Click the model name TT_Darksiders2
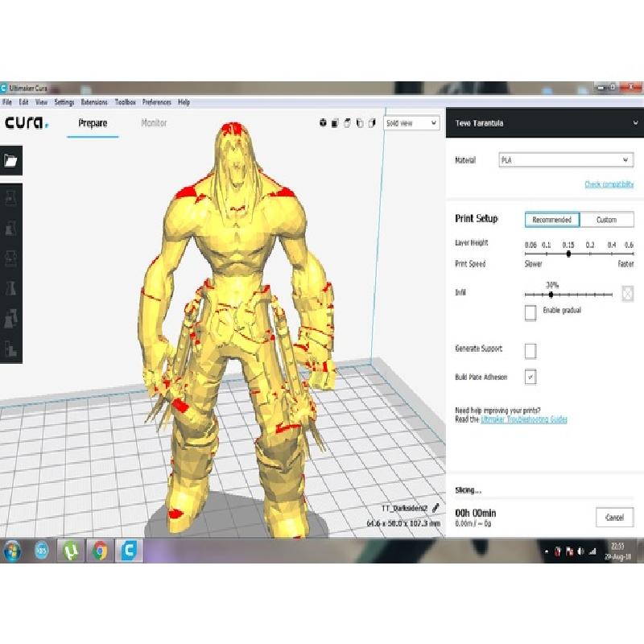Screen dimensions: 644x644 (405, 509)
